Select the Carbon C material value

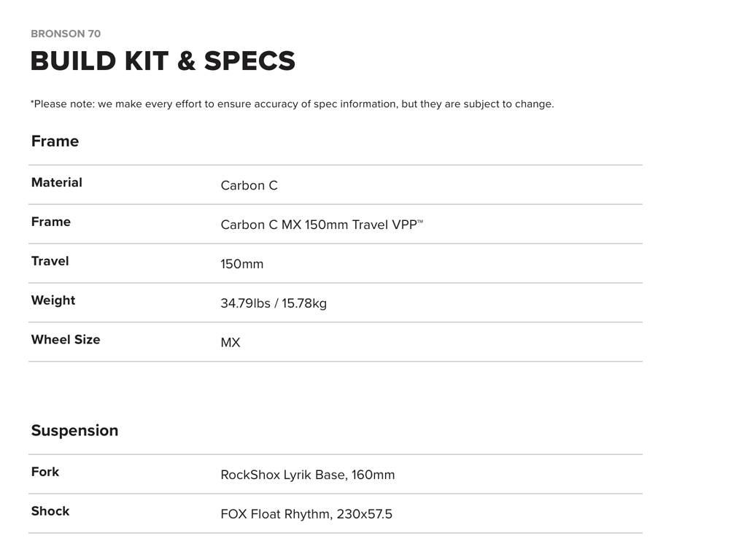pos(249,185)
